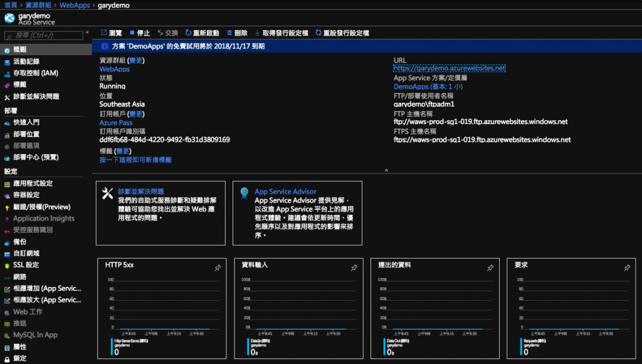
Task: Open the Azure Pass subscription link
Action: pos(116,123)
